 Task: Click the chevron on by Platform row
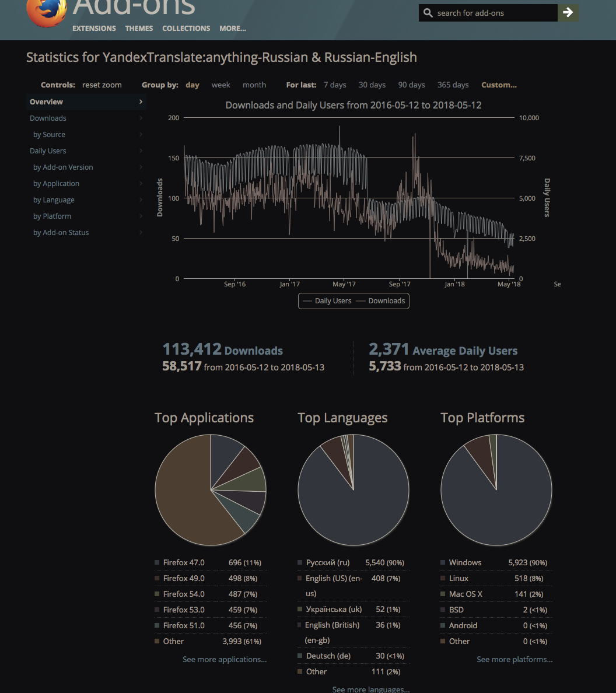(x=141, y=216)
